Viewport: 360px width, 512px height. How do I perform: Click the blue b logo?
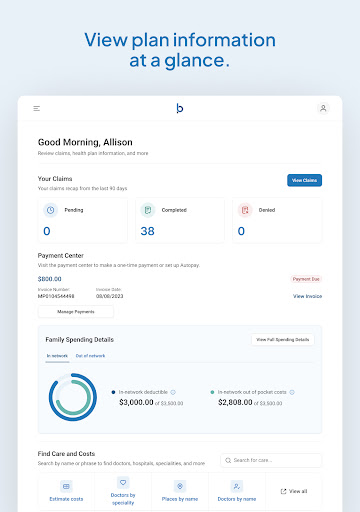180,108
